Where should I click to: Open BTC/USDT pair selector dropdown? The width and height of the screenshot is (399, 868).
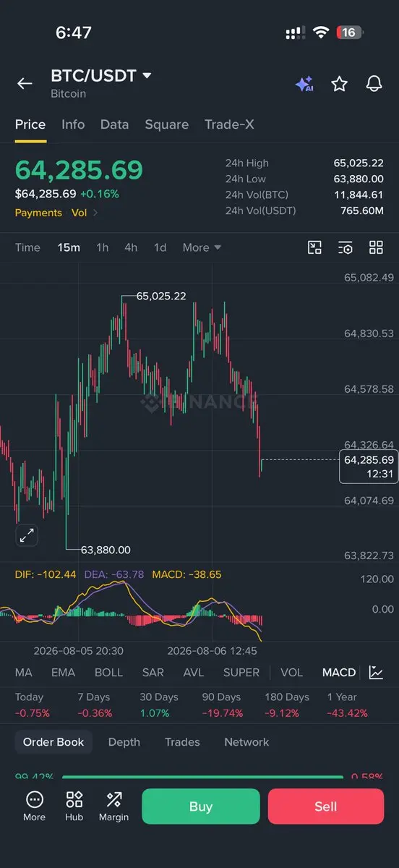click(x=101, y=76)
